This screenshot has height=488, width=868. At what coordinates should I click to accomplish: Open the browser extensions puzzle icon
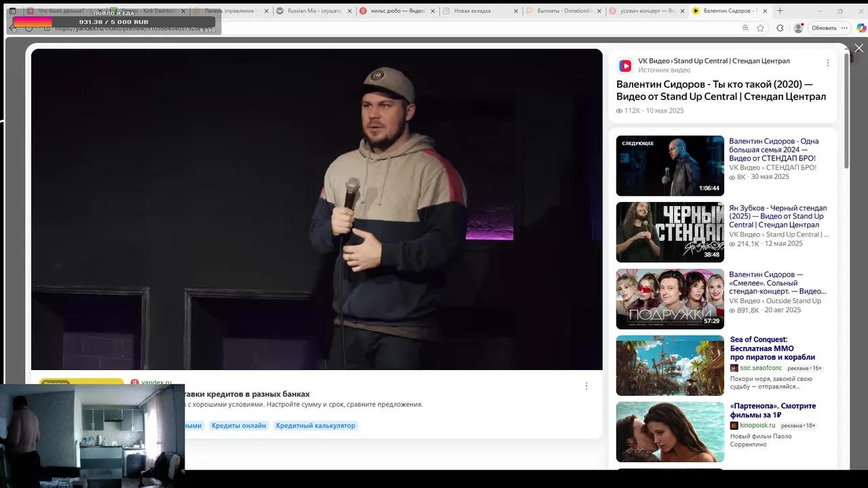(780, 28)
